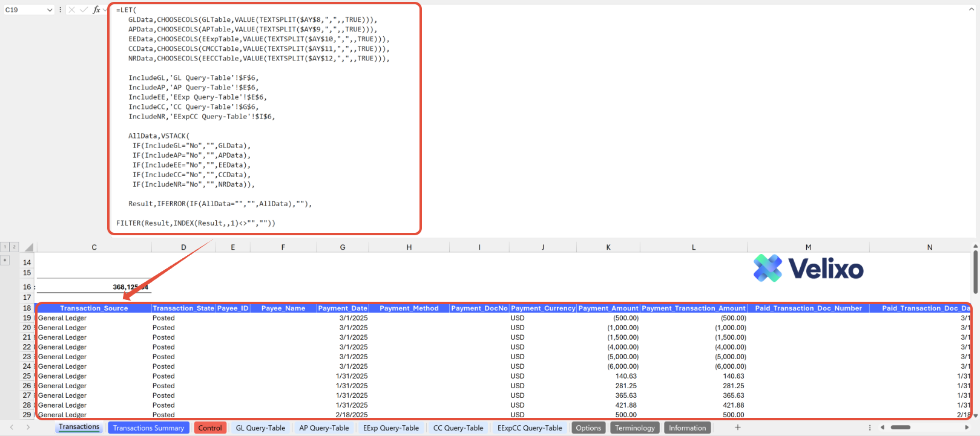Add a new sheet with plus icon
Image resolution: width=980 pixels, height=436 pixels.
coord(737,428)
